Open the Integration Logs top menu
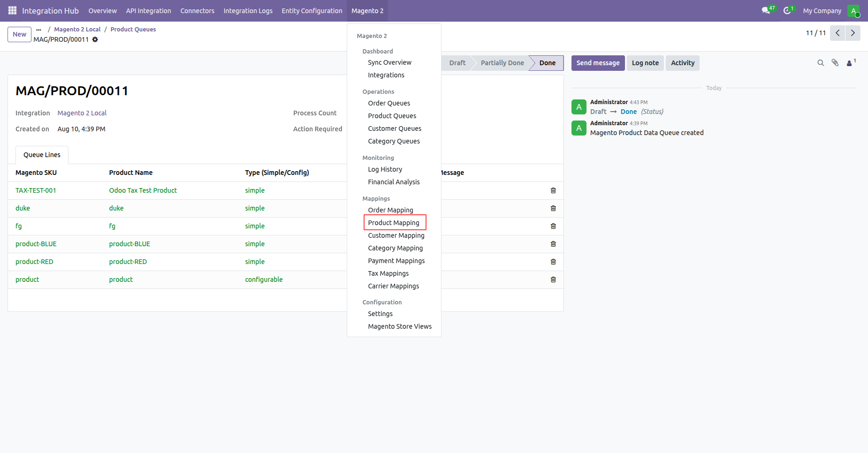868x453 pixels. 248,11
